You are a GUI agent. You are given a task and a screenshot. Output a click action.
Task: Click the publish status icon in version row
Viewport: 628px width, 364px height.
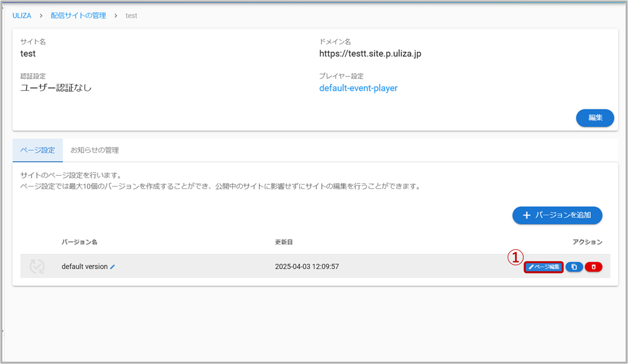click(x=37, y=267)
